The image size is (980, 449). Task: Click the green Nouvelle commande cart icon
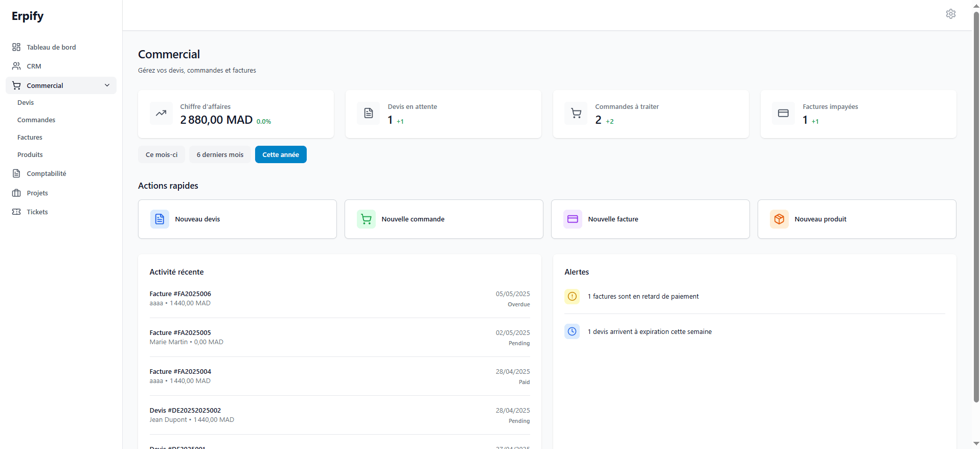[x=366, y=219]
